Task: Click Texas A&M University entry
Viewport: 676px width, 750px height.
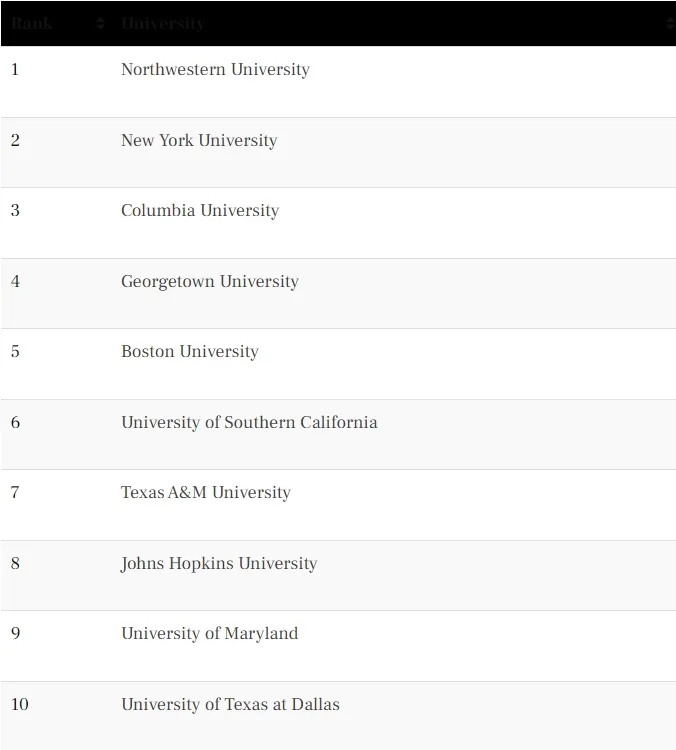Action: point(206,493)
